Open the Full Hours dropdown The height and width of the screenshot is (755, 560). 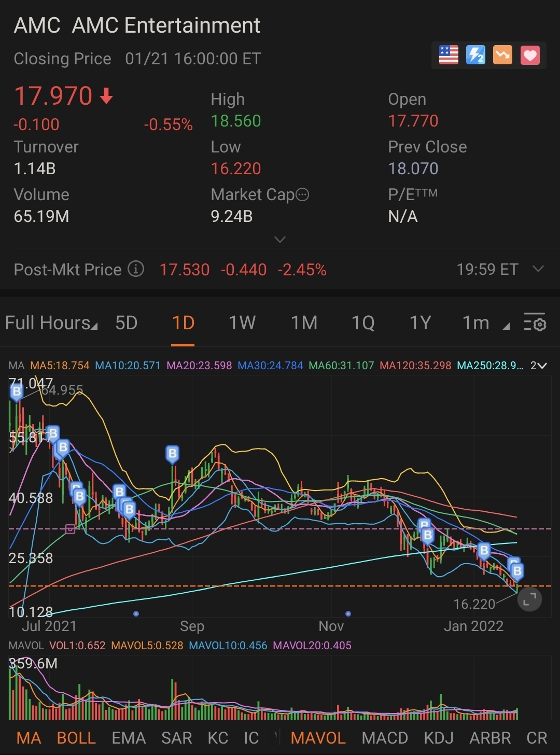[x=51, y=323]
